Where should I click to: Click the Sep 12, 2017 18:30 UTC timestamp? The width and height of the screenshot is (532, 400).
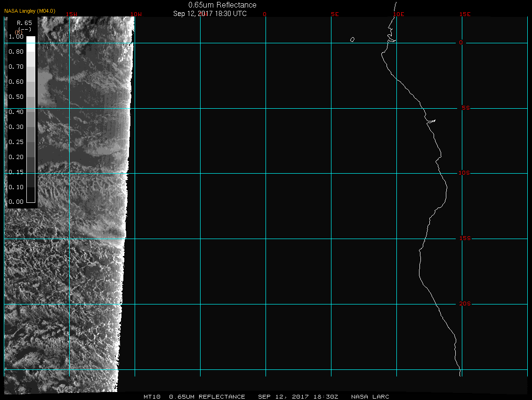[x=210, y=14]
